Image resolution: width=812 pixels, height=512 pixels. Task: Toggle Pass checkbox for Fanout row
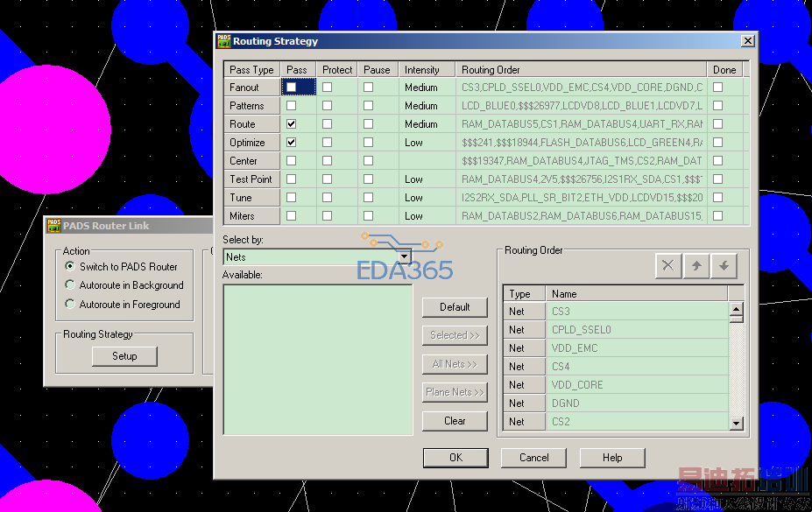[292, 88]
